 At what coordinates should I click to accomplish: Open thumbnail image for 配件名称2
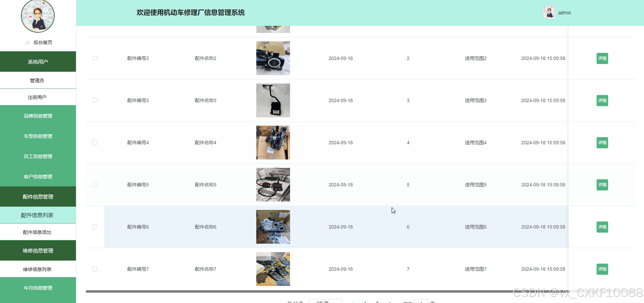pyautogui.click(x=273, y=58)
